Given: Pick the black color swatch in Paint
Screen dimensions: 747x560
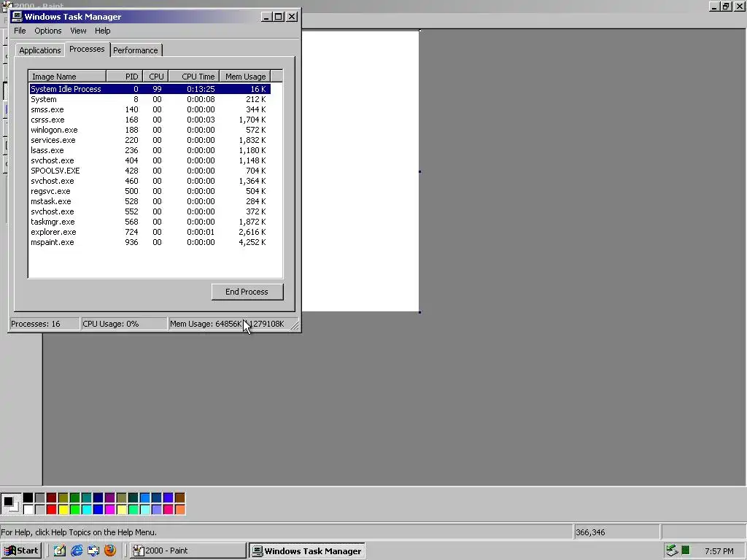Looking at the screenshot, I should pos(28,498).
